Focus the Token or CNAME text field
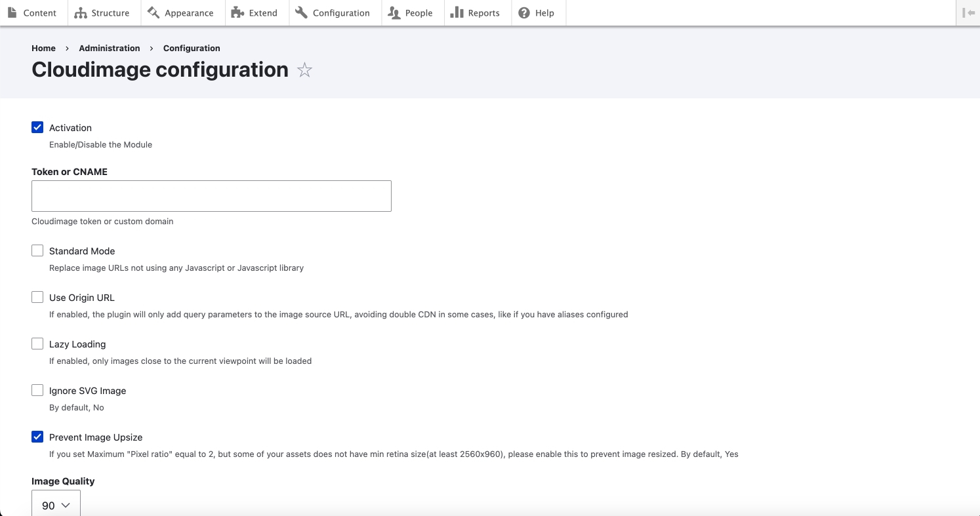Viewport: 980px width, 516px height. tap(211, 196)
